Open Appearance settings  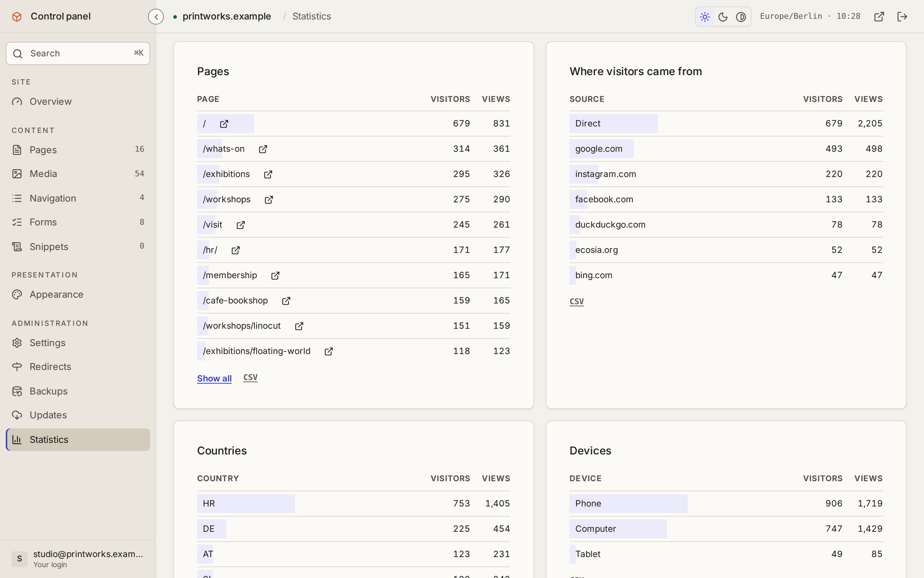pos(78,294)
